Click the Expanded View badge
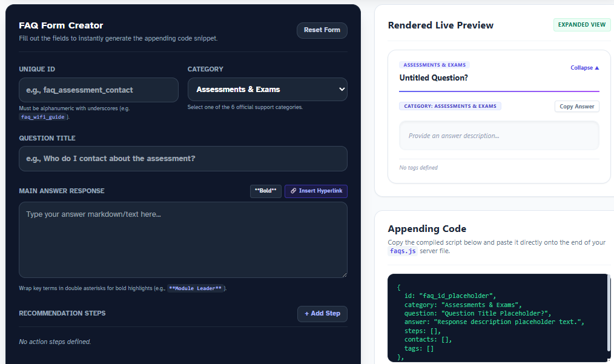This screenshot has height=364, width=614. [581, 25]
